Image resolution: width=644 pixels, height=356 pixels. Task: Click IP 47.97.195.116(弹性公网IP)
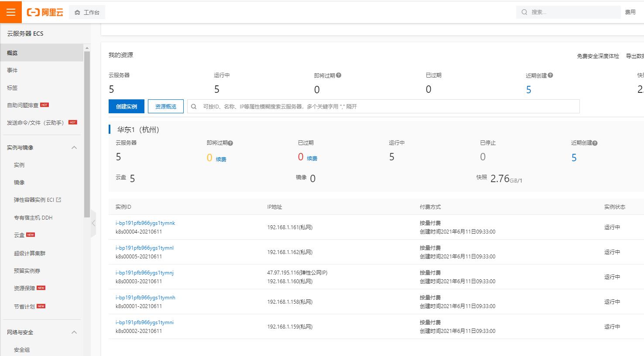[297, 273]
